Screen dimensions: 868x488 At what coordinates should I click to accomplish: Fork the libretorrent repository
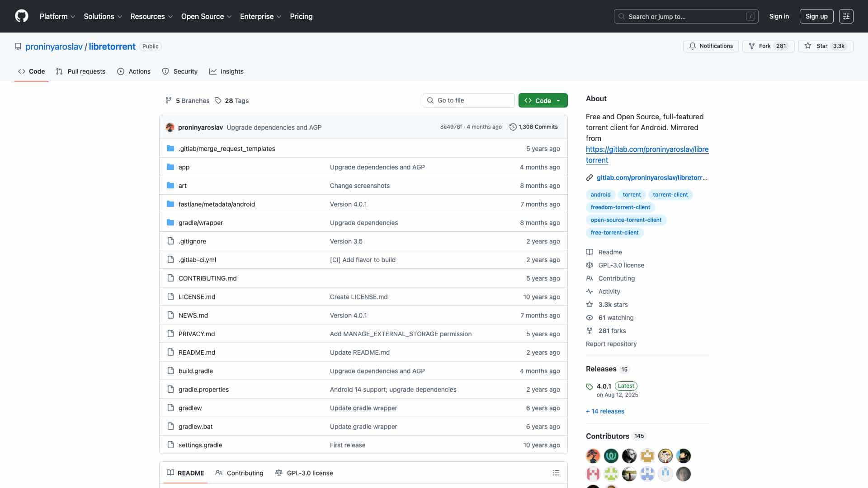click(768, 46)
